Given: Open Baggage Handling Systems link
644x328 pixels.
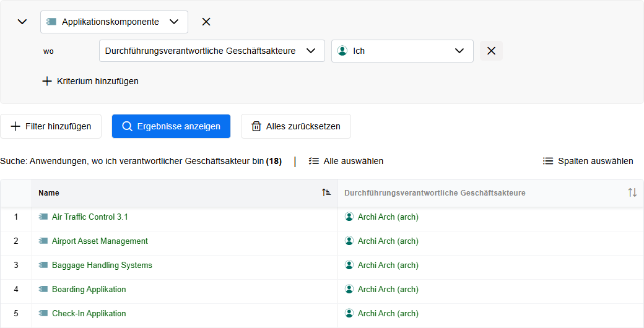Looking at the screenshot, I should 102,265.
